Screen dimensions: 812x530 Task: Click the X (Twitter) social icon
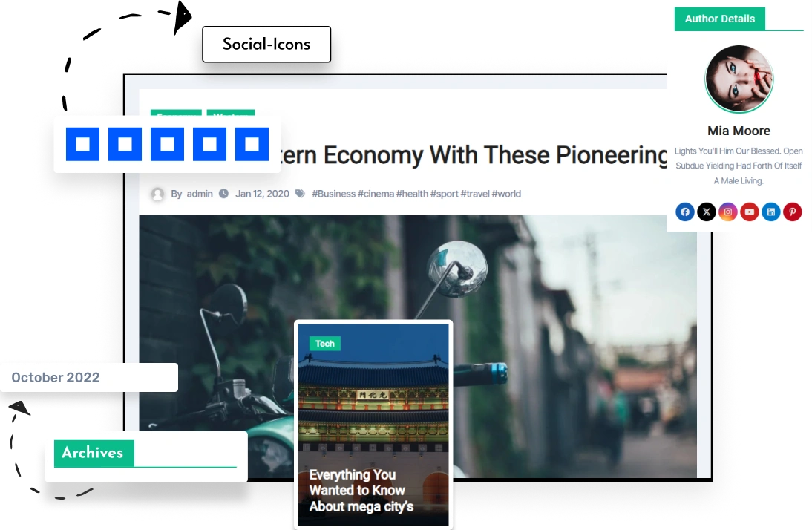coord(707,212)
